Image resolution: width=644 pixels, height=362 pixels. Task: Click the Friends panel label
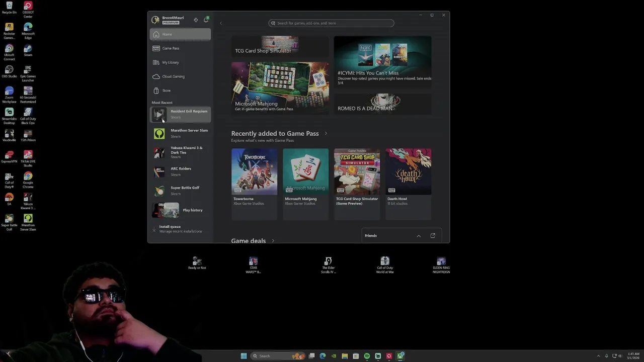(x=371, y=235)
